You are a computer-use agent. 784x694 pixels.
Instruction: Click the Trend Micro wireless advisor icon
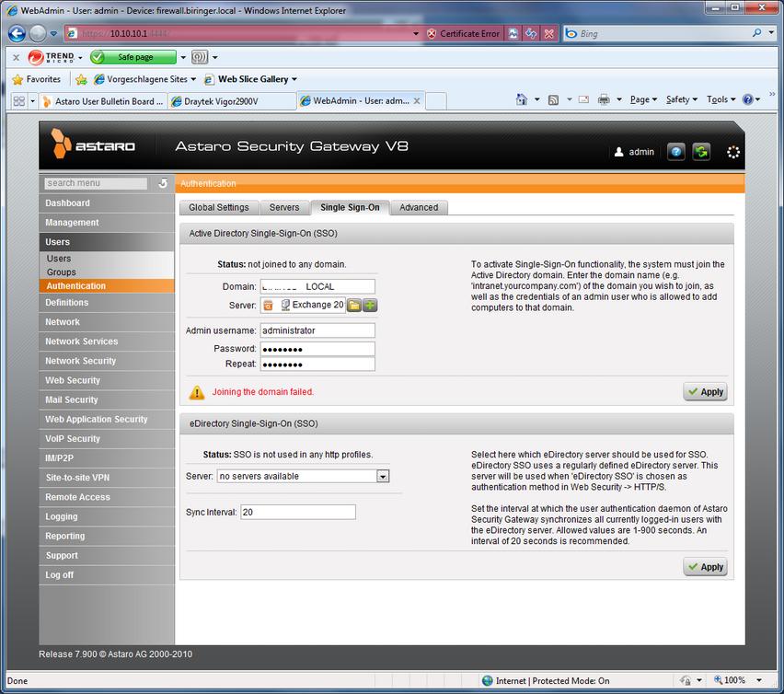200,57
